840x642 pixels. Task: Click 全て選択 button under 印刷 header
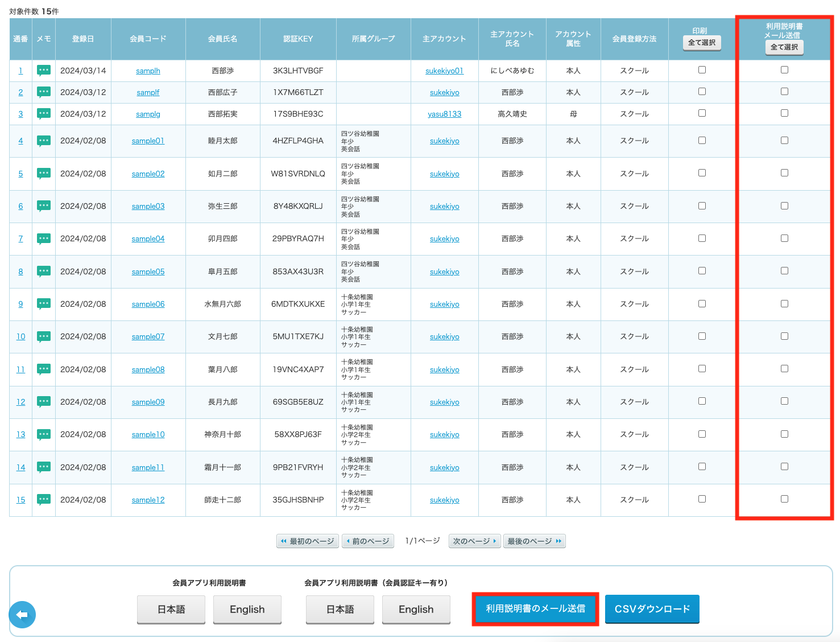(702, 43)
